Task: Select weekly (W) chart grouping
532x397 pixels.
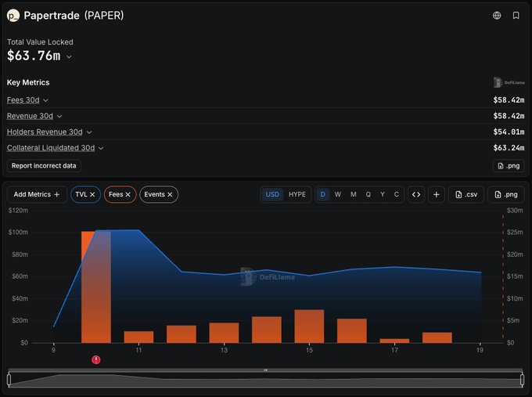Action: (338, 194)
